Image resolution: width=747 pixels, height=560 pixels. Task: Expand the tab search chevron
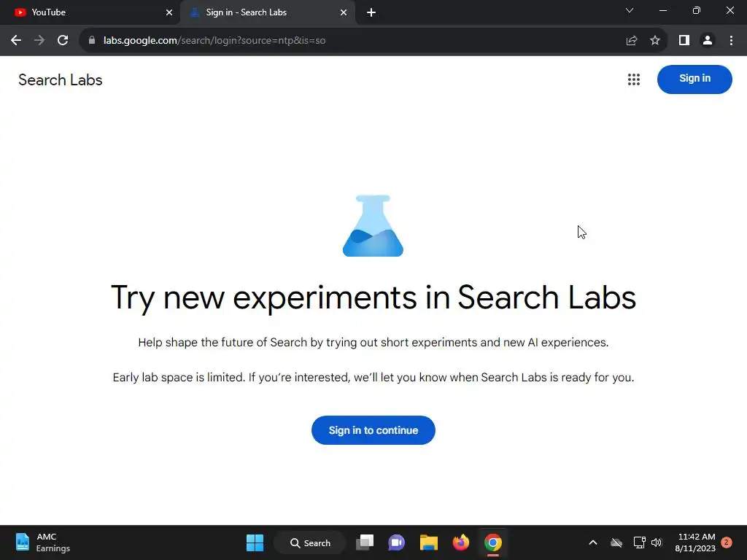tap(630, 10)
